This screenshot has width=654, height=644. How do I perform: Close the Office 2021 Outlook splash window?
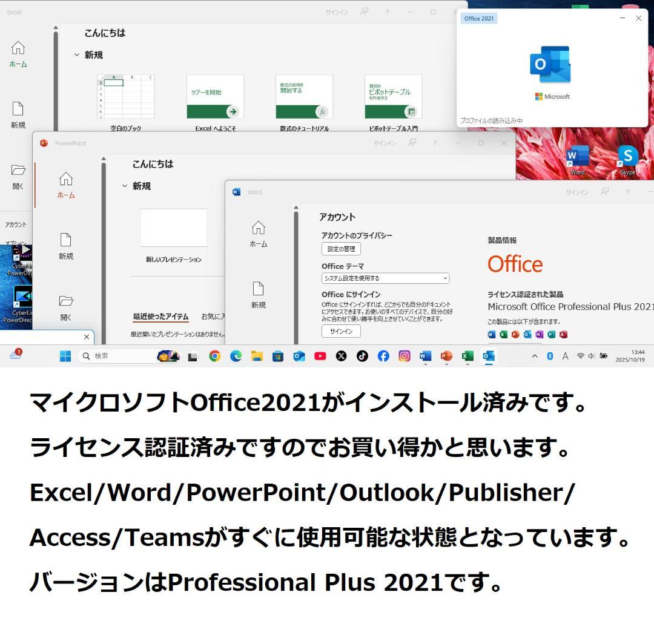tap(639, 18)
